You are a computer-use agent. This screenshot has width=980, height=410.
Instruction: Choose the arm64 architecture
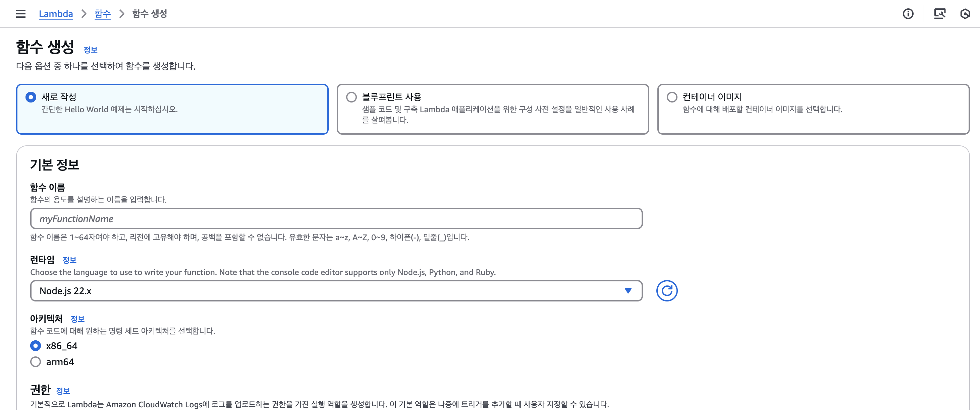pyautogui.click(x=36, y=362)
